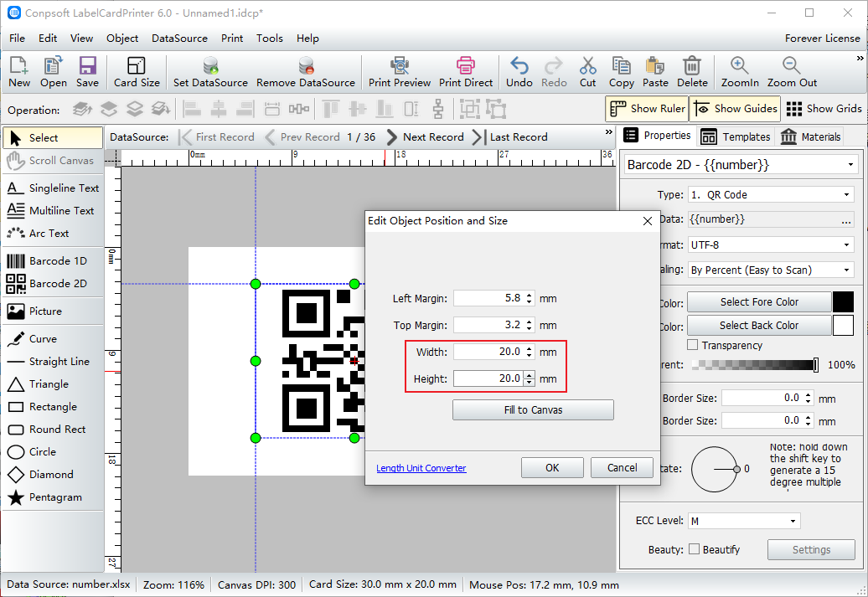The height and width of the screenshot is (597, 868).
Task: Click the transparency percent slider handle
Action: [815, 364]
